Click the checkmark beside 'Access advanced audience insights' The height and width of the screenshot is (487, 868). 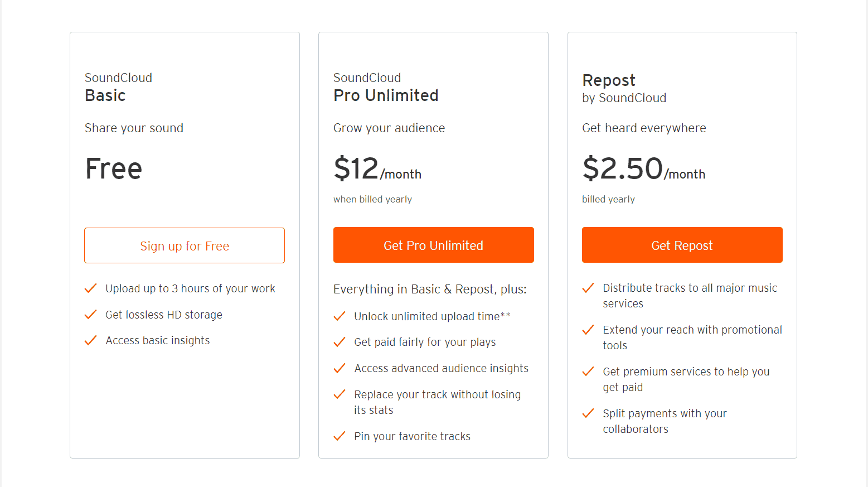pos(340,368)
